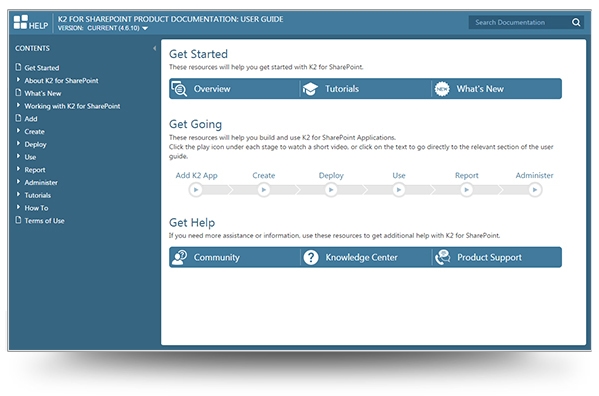The width and height of the screenshot is (599, 396).
Task: Expand the Create section arrow in contents
Action: tap(18, 131)
